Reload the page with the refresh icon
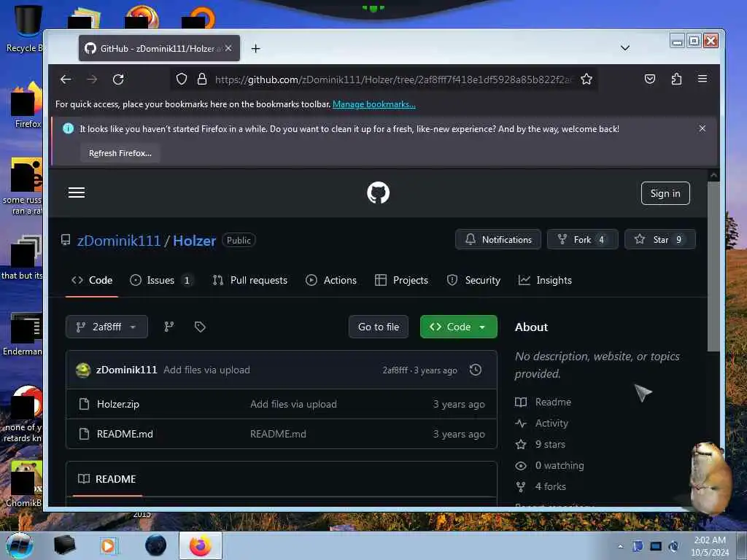The image size is (747, 560). 118,79
